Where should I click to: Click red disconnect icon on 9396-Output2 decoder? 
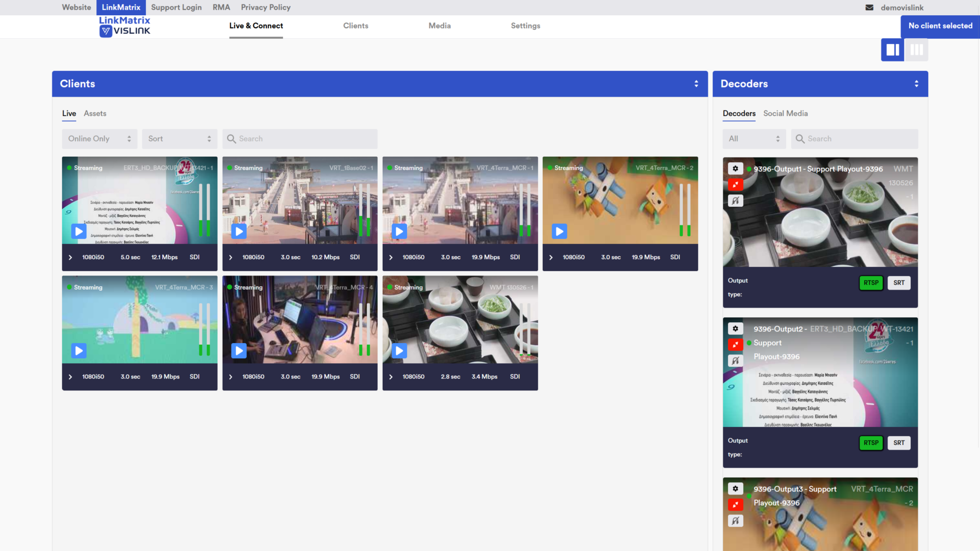[735, 345]
